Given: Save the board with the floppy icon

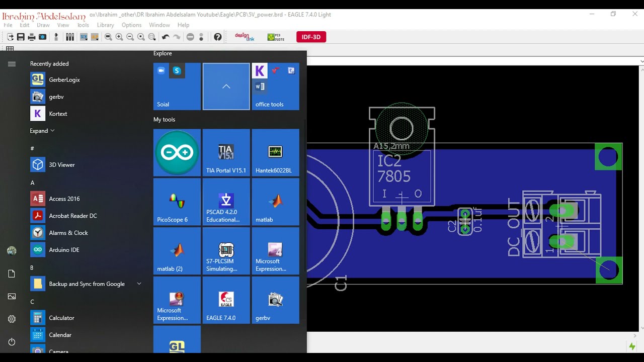Looking at the screenshot, I should tap(21, 37).
